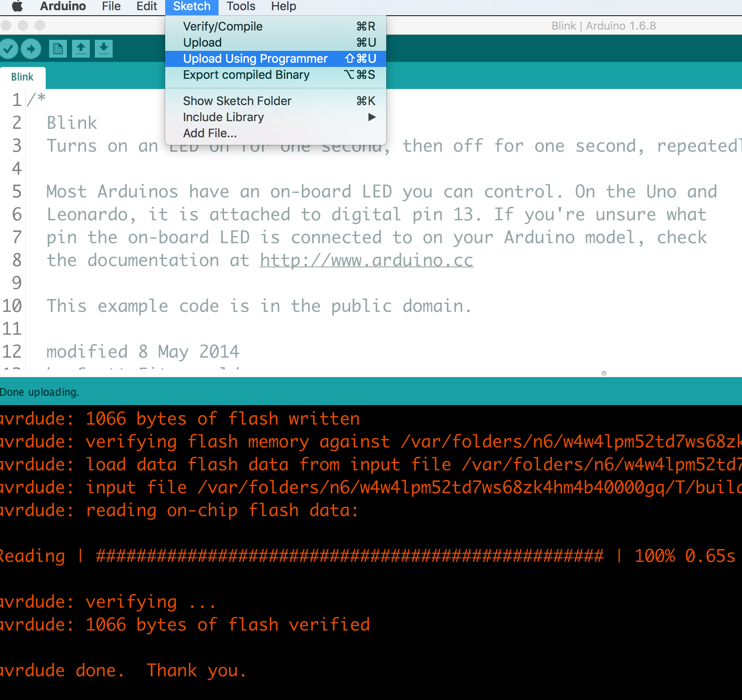
Task: Click 'This example code is in the public domain.'
Action: coord(259,306)
